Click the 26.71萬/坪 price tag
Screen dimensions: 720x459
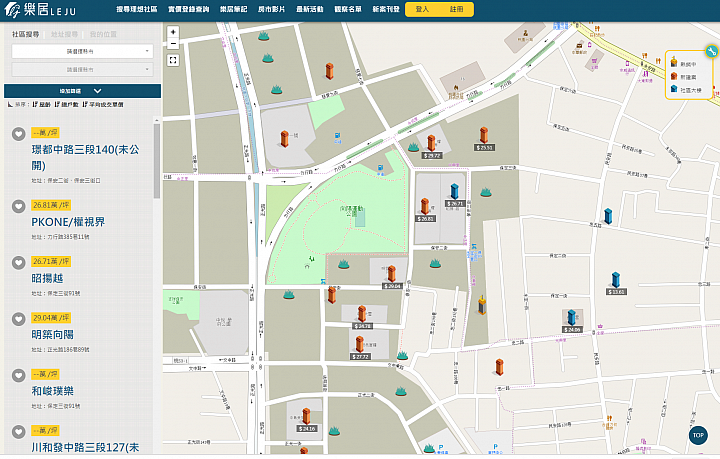[51, 262]
